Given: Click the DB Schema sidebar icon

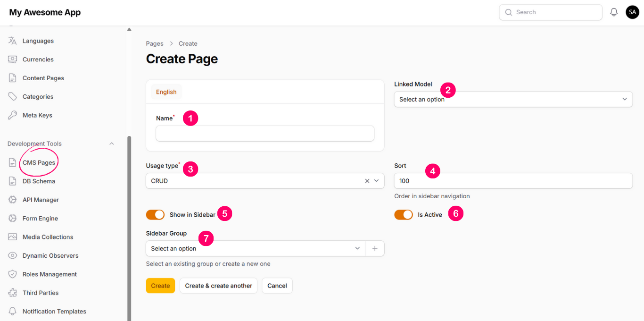Looking at the screenshot, I should pyautogui.click(x=13, y=181).
